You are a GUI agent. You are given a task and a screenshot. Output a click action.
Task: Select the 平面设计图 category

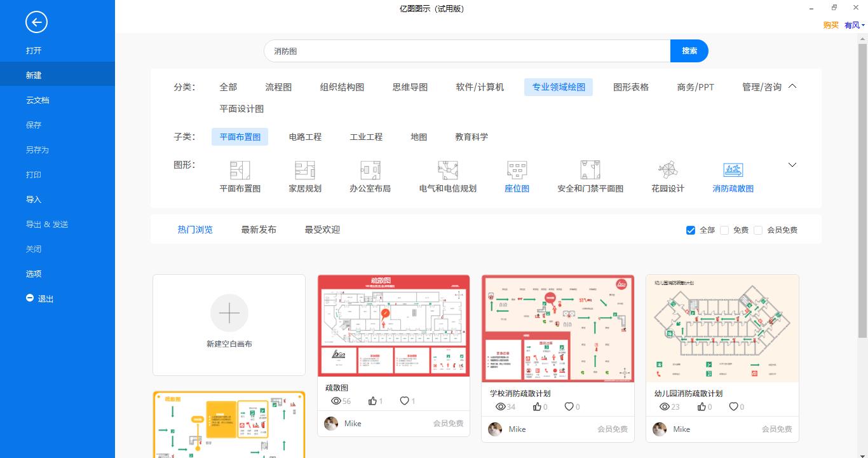[241, 109]
